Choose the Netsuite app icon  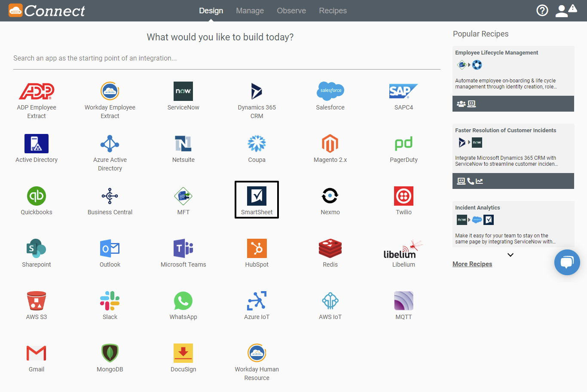tap(183, 143)
